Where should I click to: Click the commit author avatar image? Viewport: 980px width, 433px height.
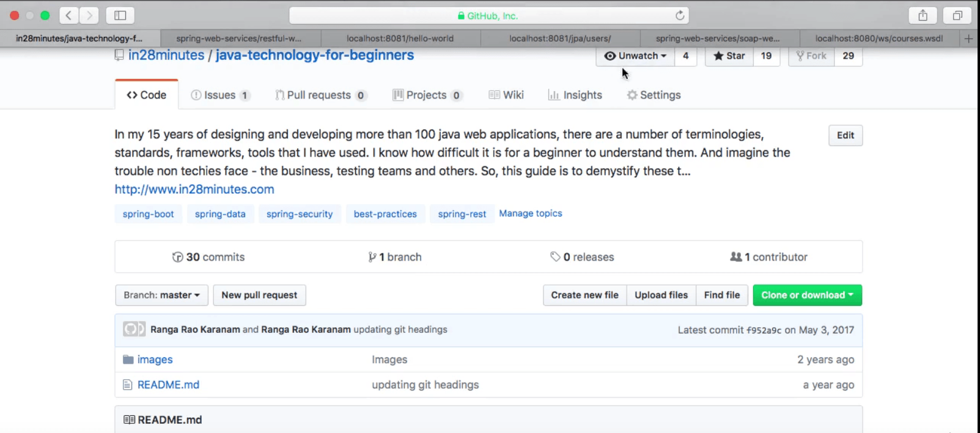134,329
